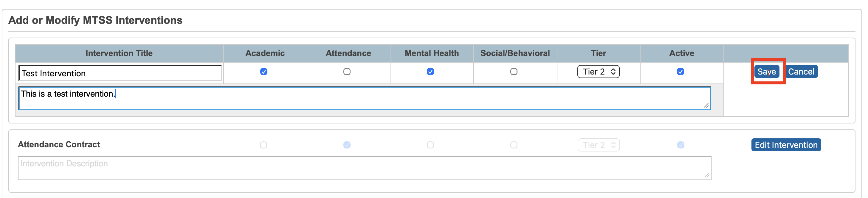Click Edit Intervention for Attendance Contract
868x198 pixels.
786,145
